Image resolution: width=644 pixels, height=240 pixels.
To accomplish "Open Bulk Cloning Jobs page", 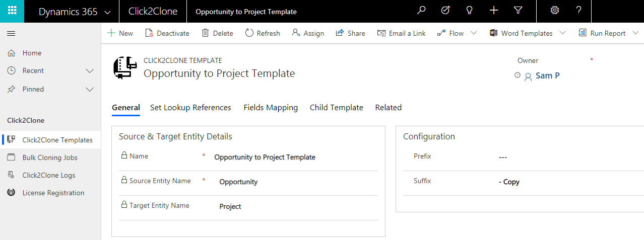I will pyautogui.click(x=50, y=157).
